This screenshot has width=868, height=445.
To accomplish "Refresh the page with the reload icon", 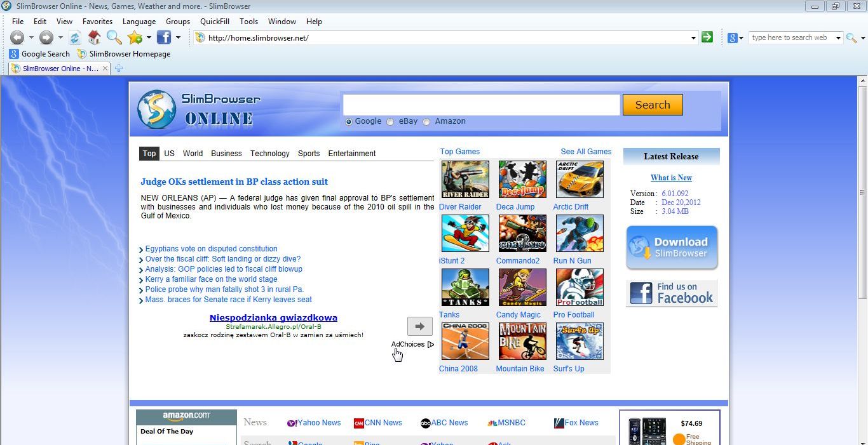I will (75, 37).
